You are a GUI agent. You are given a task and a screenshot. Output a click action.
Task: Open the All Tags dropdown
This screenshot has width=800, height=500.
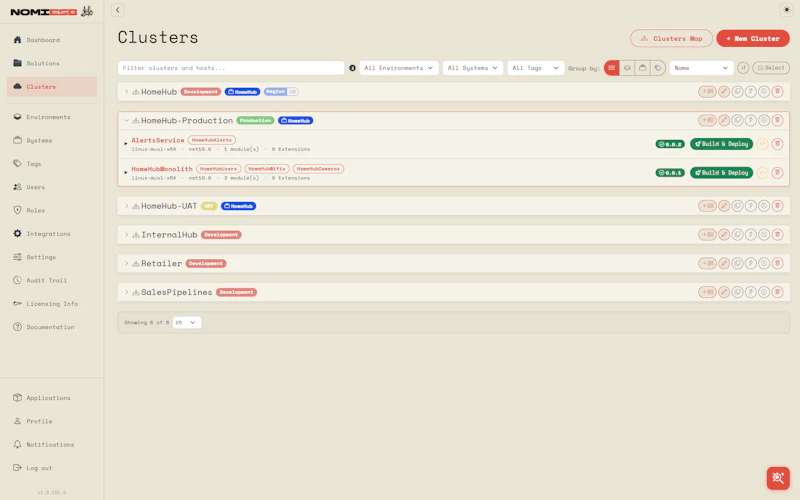(535, 68)
